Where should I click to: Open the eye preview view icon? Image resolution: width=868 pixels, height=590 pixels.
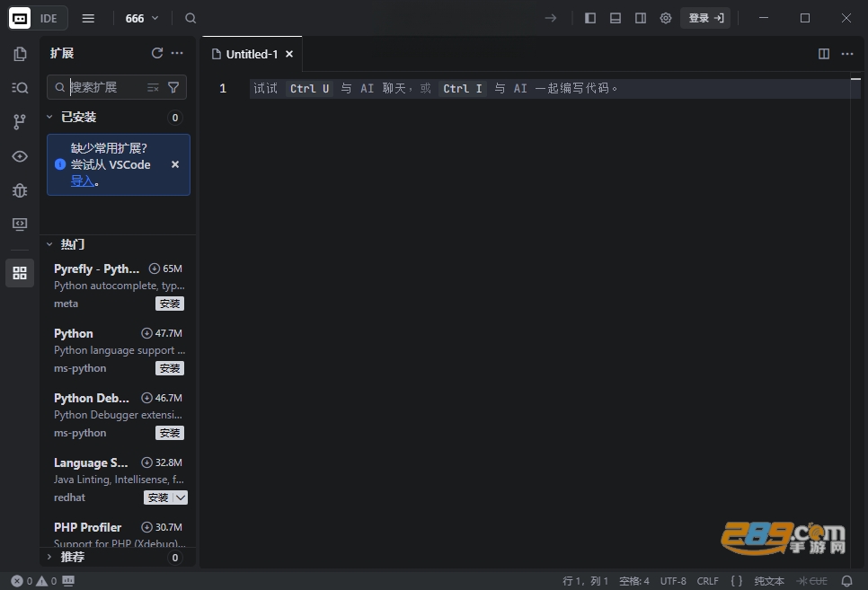tap(20, 156)
